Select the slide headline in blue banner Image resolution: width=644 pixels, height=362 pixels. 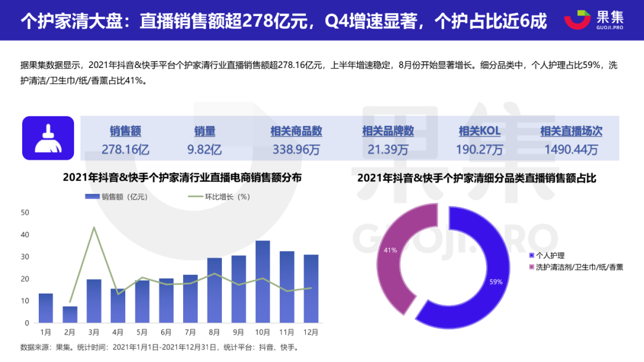point(283,20)
